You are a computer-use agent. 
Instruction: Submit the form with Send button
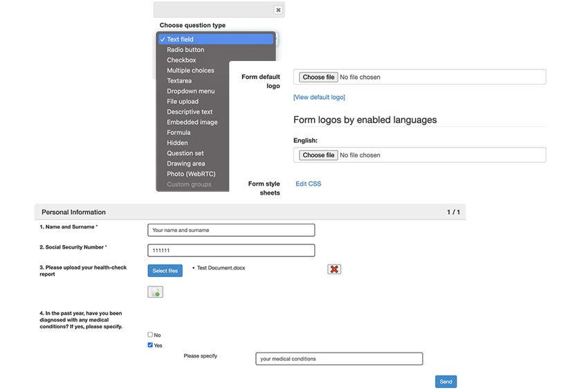click(445, 382)
